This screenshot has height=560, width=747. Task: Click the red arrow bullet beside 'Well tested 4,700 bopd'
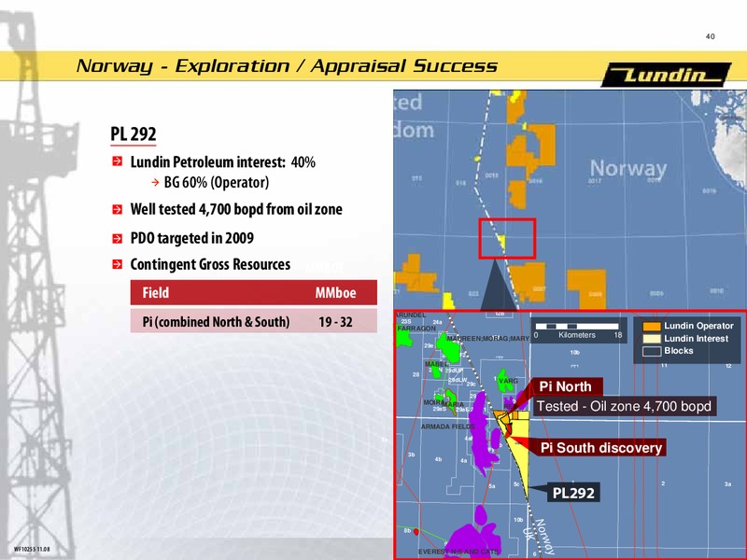click(118, 209)
